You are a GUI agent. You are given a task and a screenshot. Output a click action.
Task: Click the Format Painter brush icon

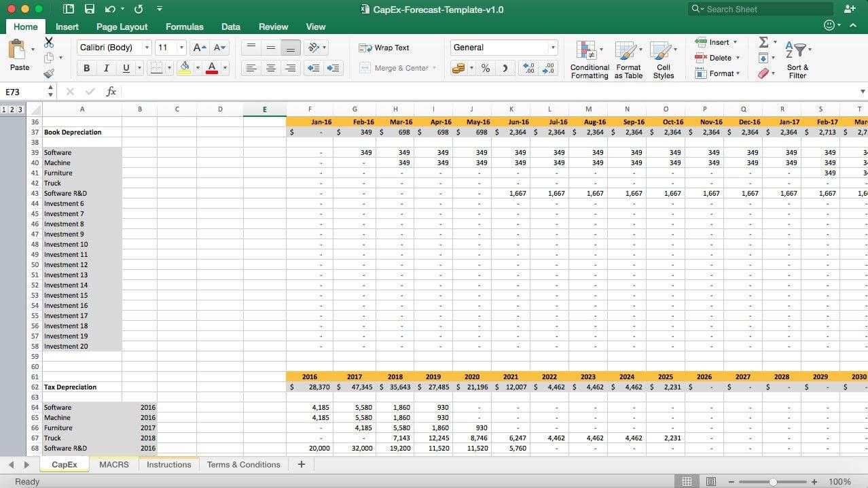[49, 73]
